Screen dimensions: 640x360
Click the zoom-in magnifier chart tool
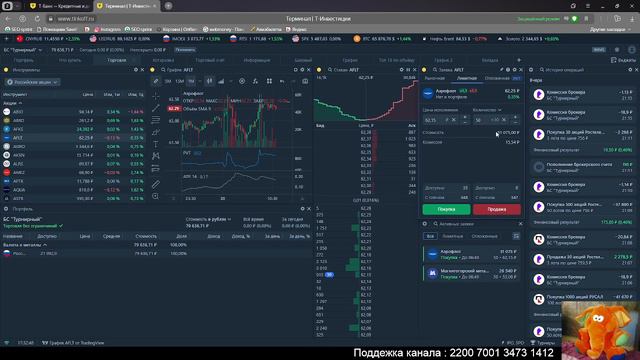(x=156, y=196)
